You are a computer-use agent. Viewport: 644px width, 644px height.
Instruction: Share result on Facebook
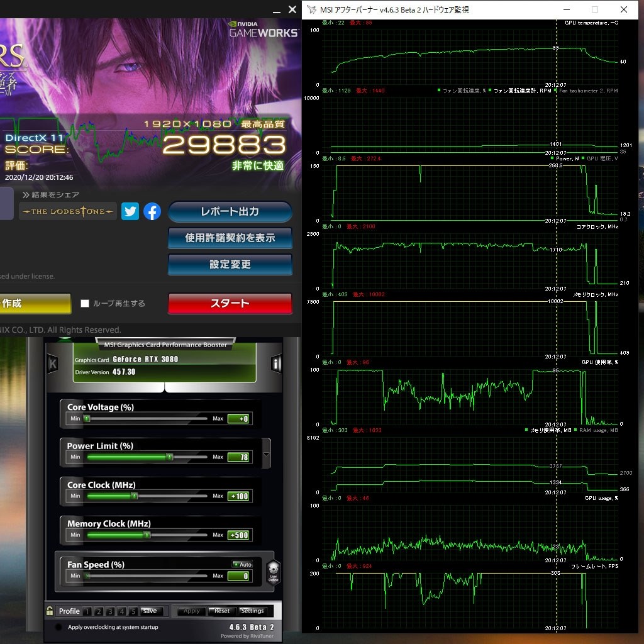[x=152, y=211]
